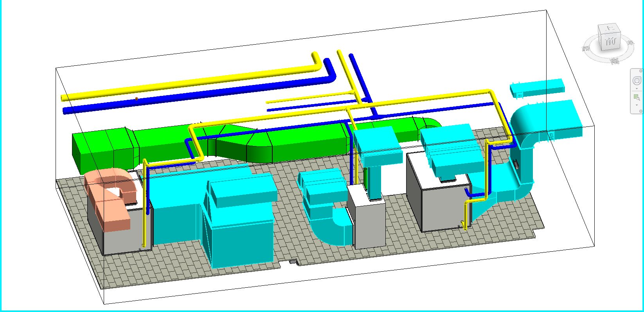Screen dimensions: 644x312
Task: Close the navigation bar
Action: coord(640,71)
